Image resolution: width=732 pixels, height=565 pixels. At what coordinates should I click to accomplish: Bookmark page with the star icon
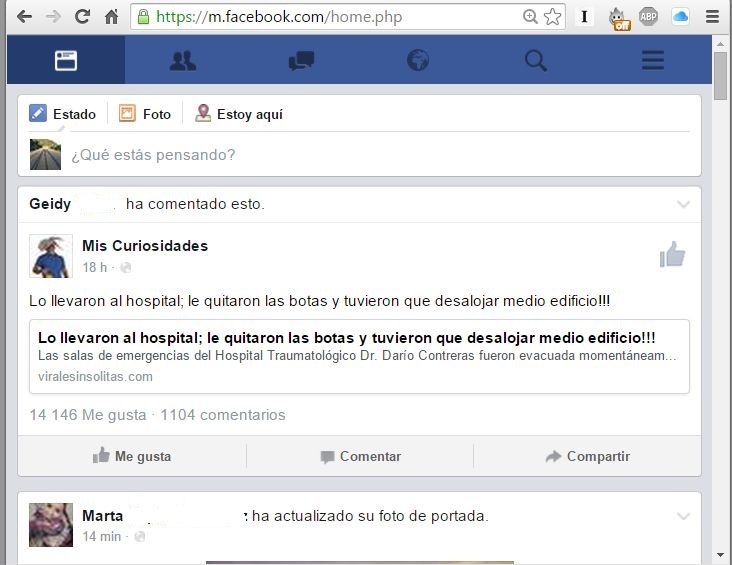[x=552, y=17]
